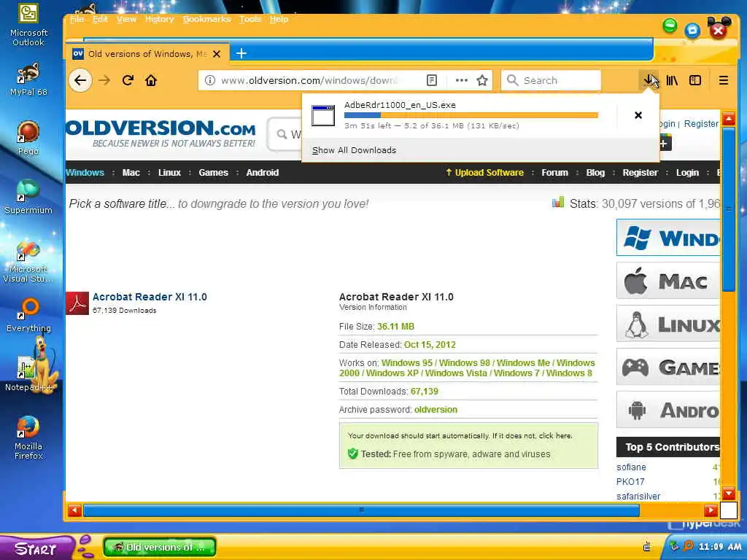
Task: Open Microsoft Outlook desktop icon
Action: click(x=28, y=25)
